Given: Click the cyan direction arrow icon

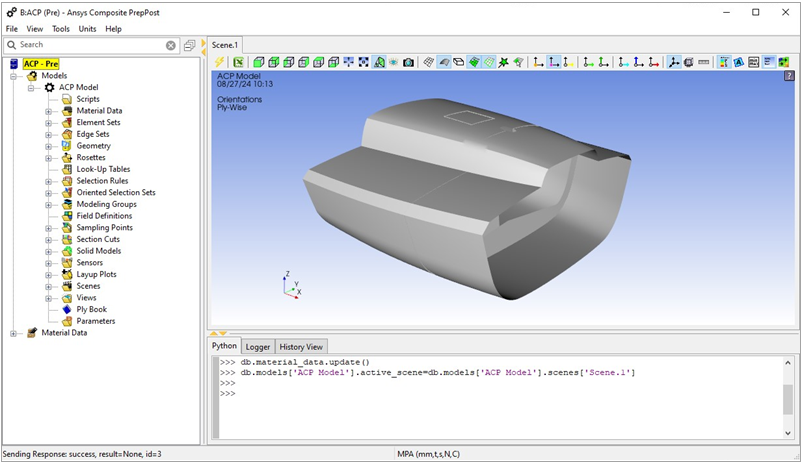Looking at the screenshot, I should 623,62.
